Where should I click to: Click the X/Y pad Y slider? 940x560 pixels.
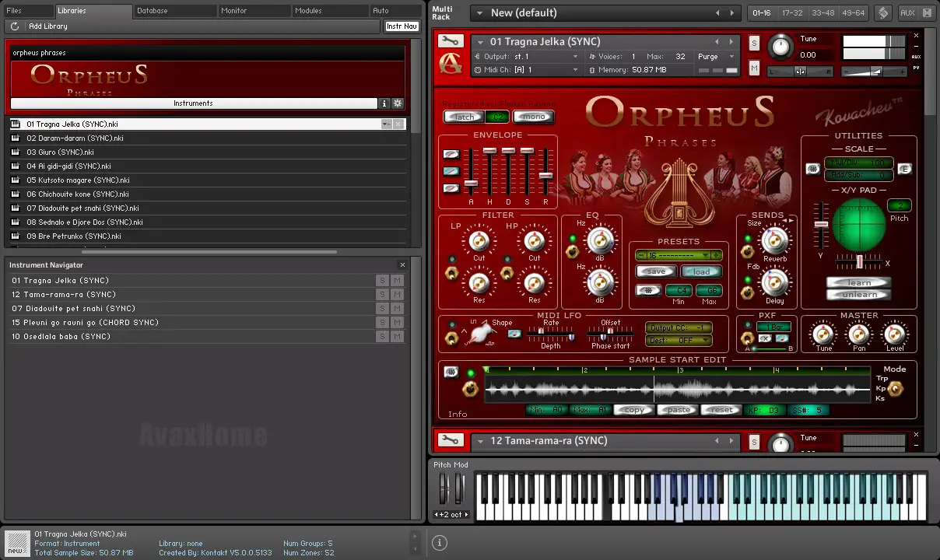coord(821,226)
